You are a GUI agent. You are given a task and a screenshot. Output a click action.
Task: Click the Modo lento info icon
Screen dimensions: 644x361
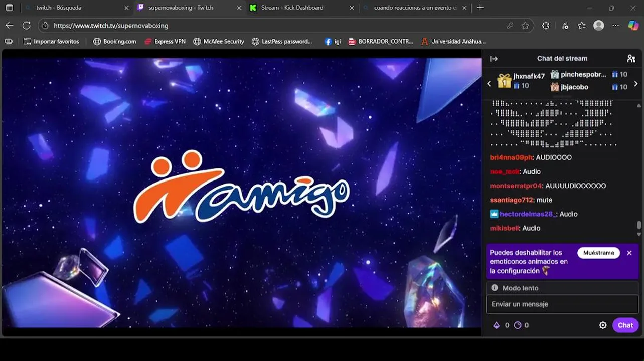coord(495,288)
